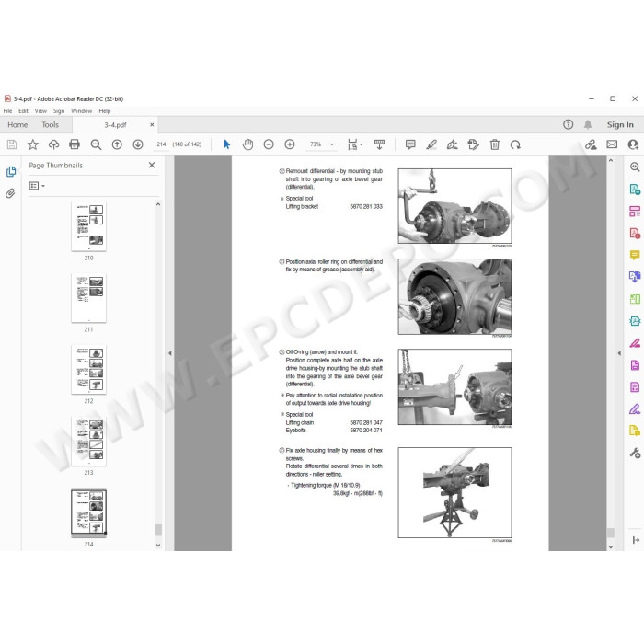Open Help question mark icon

[x=568, y=124]
